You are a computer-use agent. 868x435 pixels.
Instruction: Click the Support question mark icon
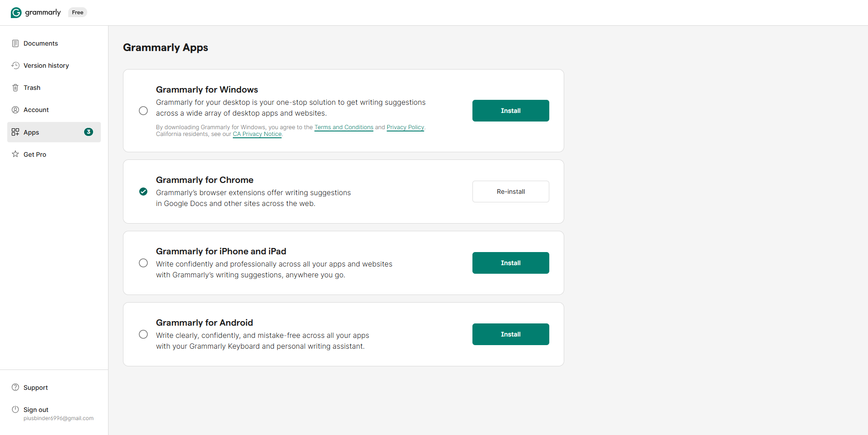coord(15,387)
